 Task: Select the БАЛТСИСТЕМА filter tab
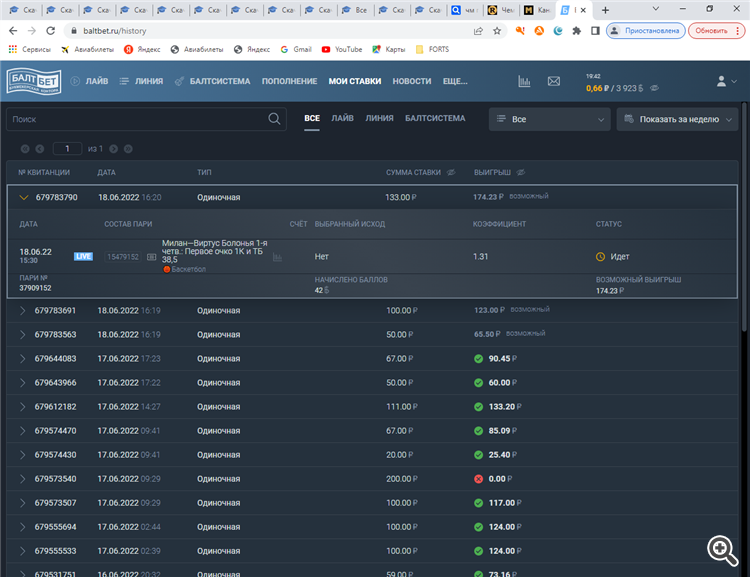435,118
